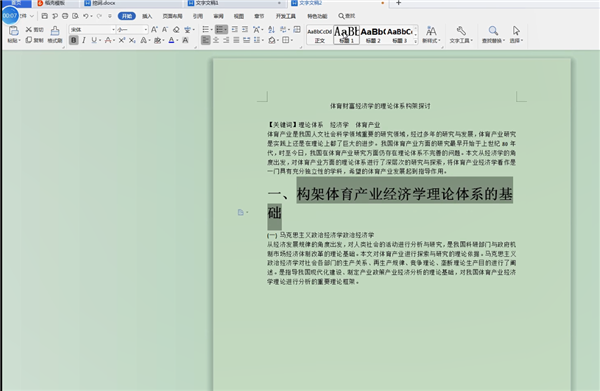
Task: Click the Search (查找) command box
Action: tap(347, 16)
